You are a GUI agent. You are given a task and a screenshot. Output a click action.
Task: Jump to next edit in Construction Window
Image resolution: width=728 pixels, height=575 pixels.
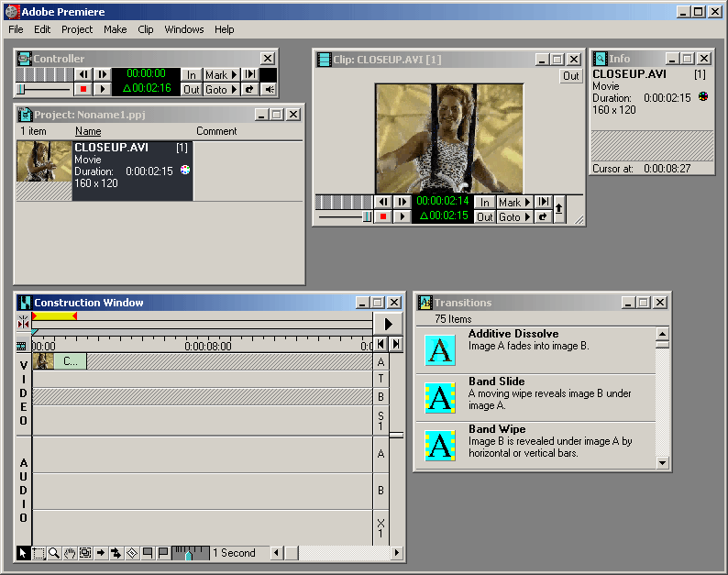(396, 344)
